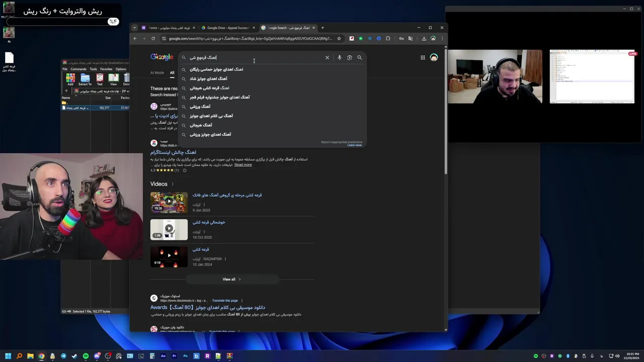Open آهنگ چالش اینستاگرام result link

pyautogui.click(x=173, y=152)
